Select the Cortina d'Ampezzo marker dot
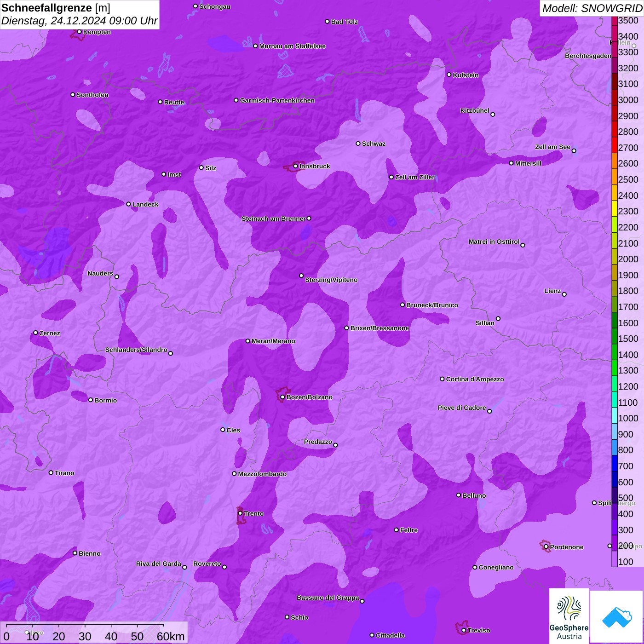Image resolution: width=644 pixels, height=644 pixels. tap(443, 379)
